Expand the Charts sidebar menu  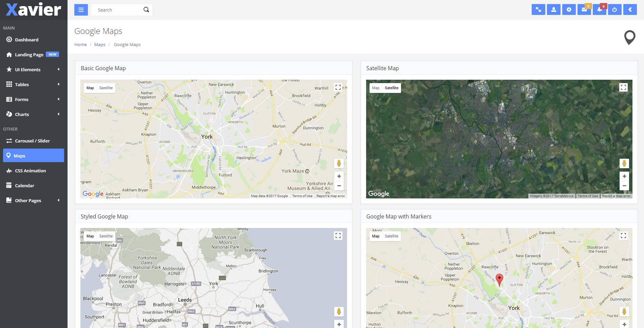33,114
